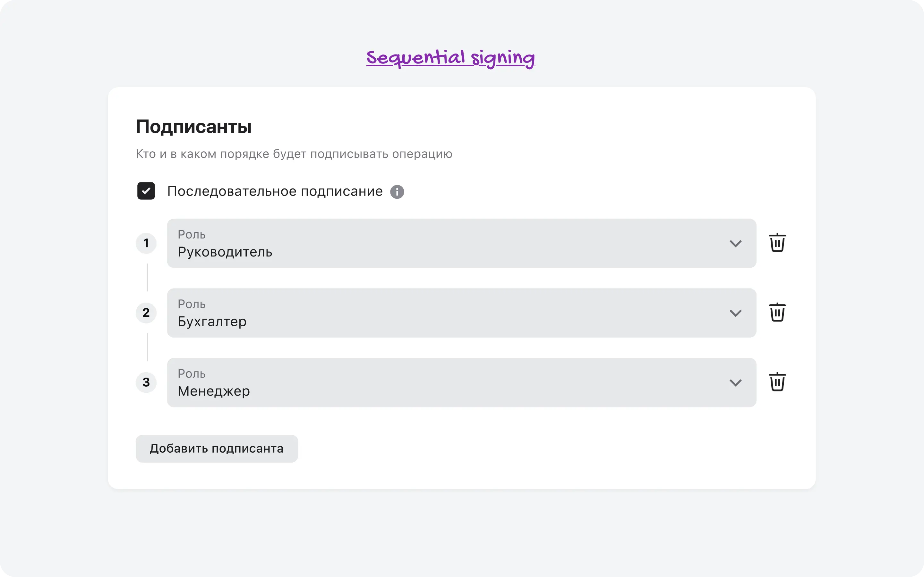Open the role field showing Руководитель
Image resolution: width=924 pixels, height=577 pixels.
(x=439, y=244)
